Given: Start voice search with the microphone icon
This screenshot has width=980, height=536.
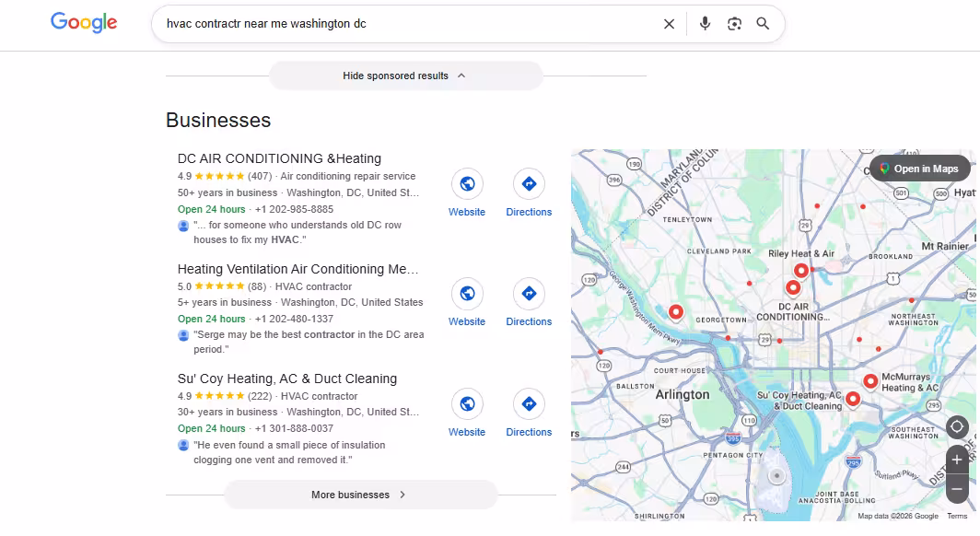Looking at the screenshot, I should 705,24.
